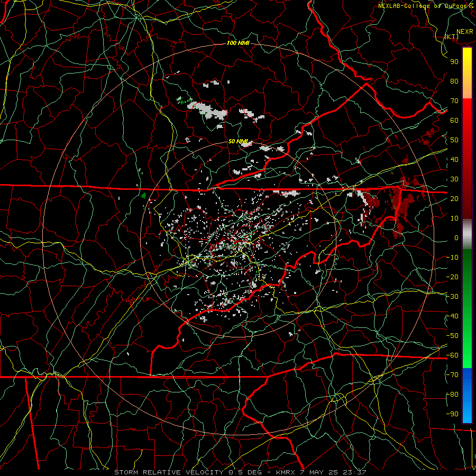Click the positive 20 value on velocity scale
Image resolution: width=476 pixels, height=476 pixels.
pyautogui.click(x=454, y=198)
